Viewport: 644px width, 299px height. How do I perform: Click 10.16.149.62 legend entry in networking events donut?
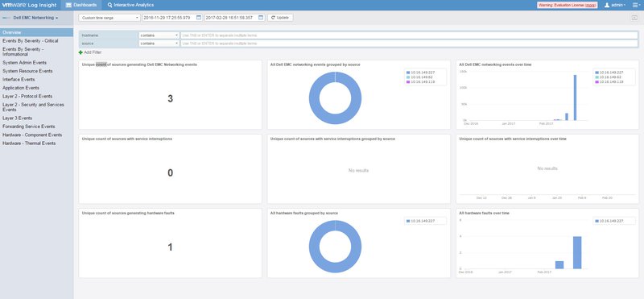(420, 77)
